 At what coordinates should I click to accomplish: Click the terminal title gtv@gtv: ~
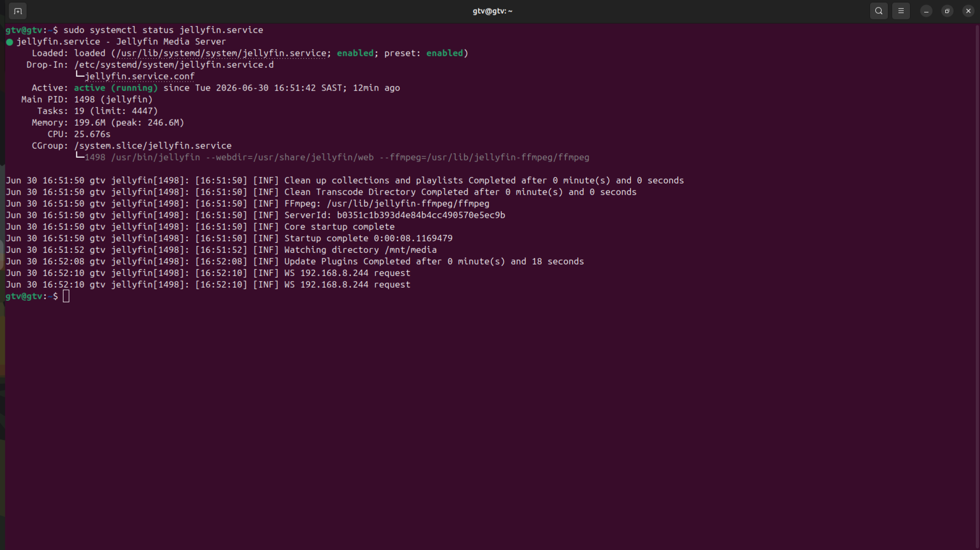tap(492, 11)
